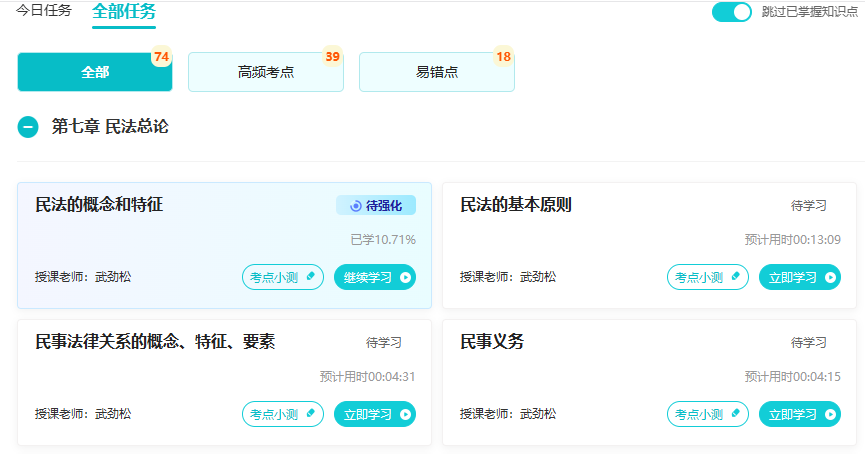Click 授课老师：武劲松 on 民法的概念和特征 card
The height and width of the screenshot is (454, 865).
coord(83,277)
